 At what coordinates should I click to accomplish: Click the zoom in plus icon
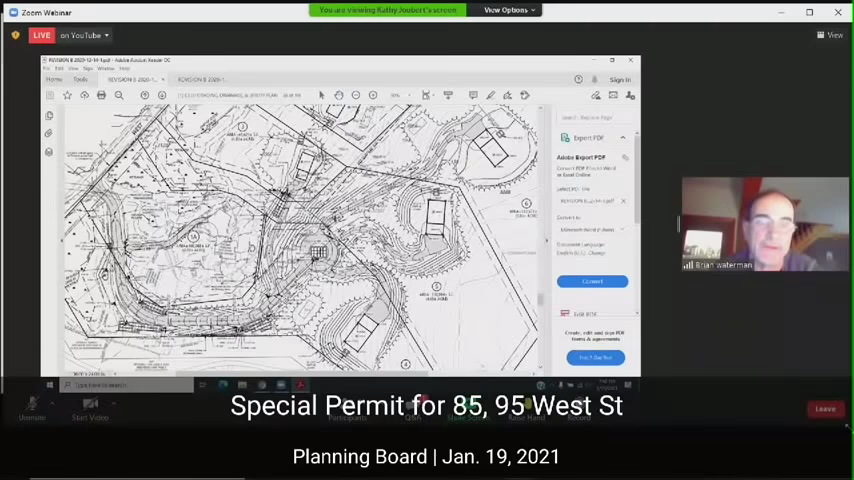[x=373, y=95]
